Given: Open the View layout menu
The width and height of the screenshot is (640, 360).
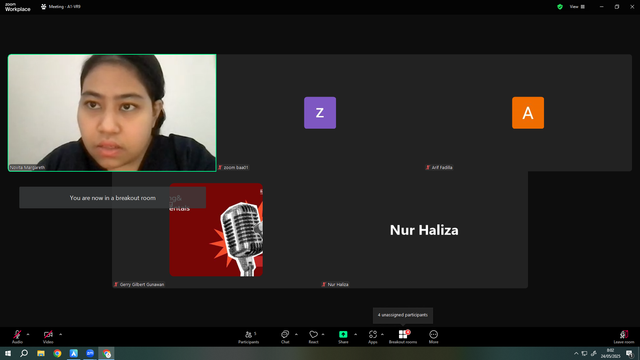Looking at the screenshot, I should [x=577, y=7].
